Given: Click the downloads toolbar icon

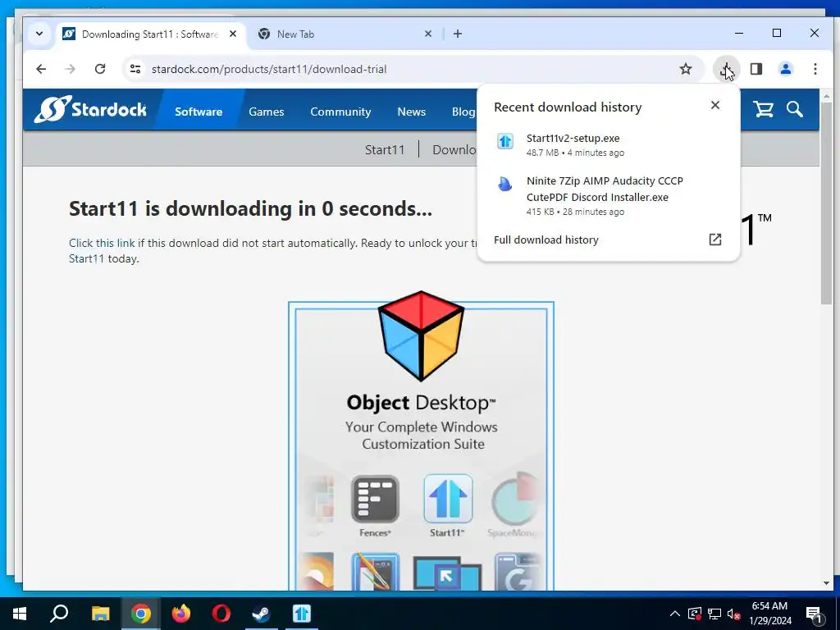Looking at the screenshot, I should click(726, 69).
